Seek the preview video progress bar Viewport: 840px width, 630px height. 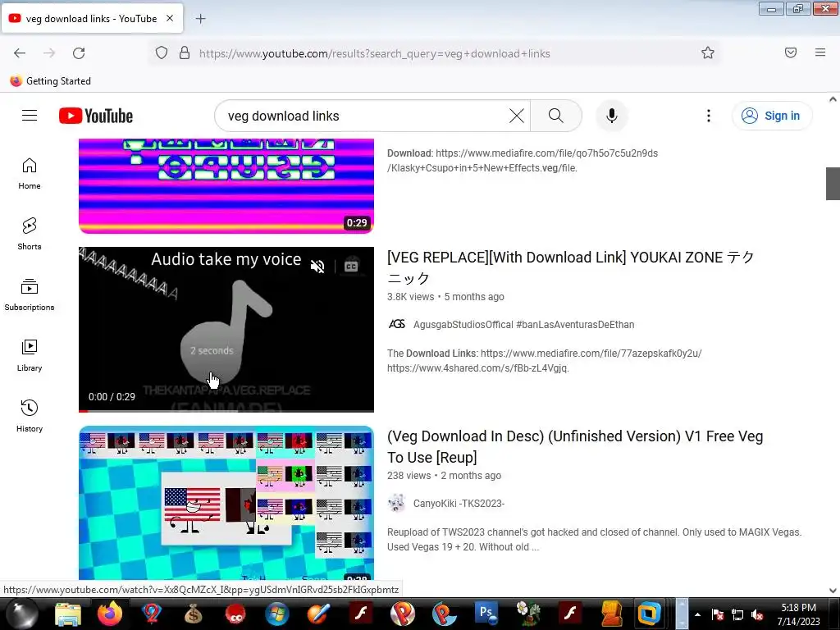click(226, 411)
